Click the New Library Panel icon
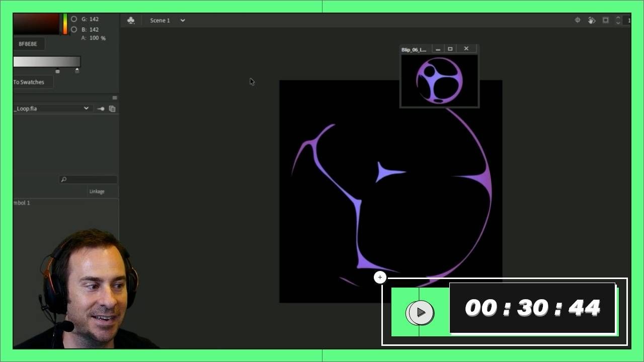The height and width of the screenshot is (362, 644). coord(112,109)
